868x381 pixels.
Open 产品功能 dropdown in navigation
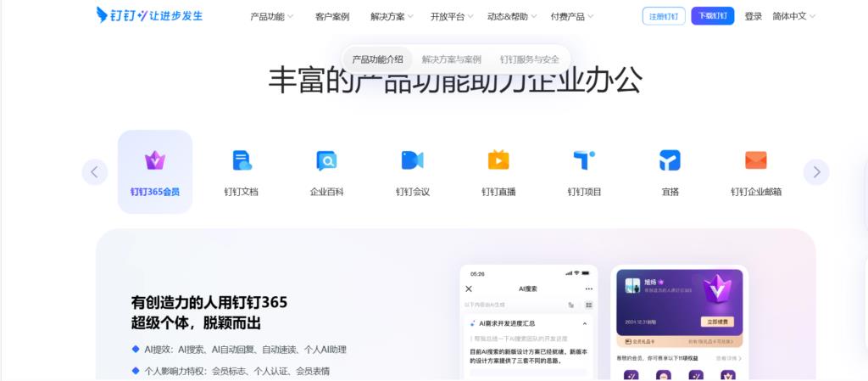(272, 17)
